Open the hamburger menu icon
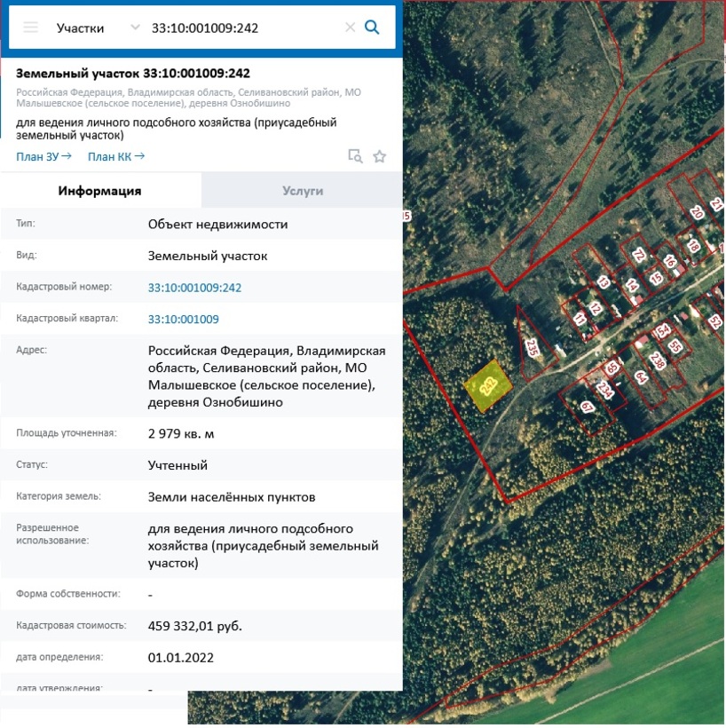This screenshot has height=728, width=726. [x=31, y=28]
